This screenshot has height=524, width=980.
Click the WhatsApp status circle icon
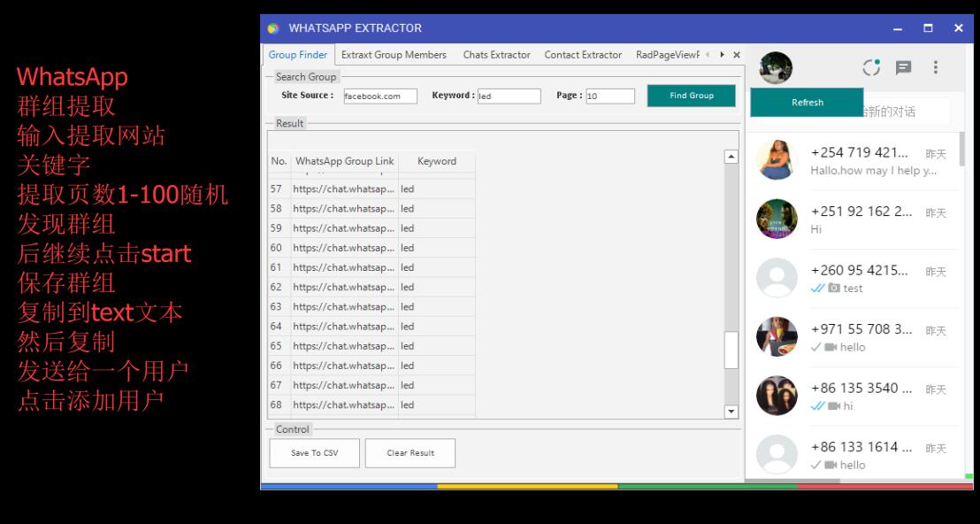click(872, 67)
